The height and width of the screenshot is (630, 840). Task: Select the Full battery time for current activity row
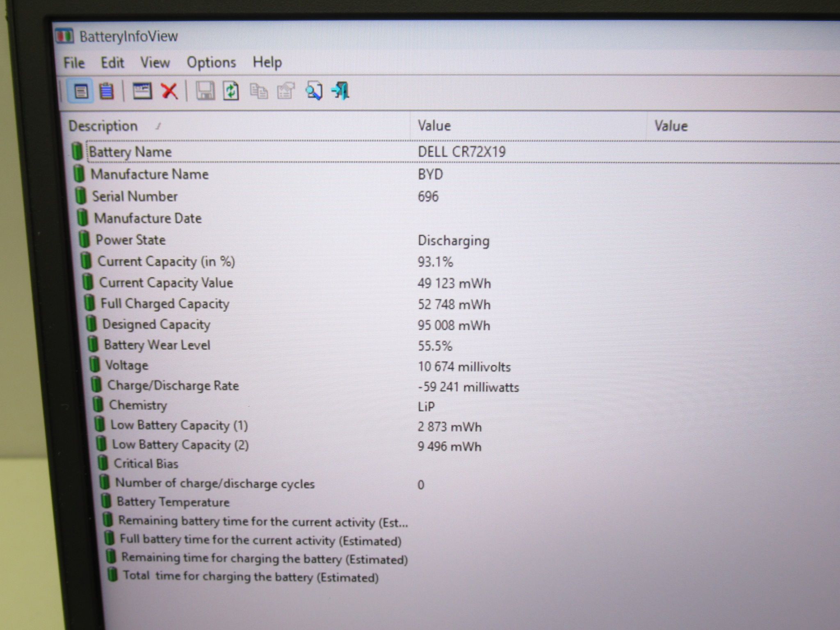coord(260,540)
